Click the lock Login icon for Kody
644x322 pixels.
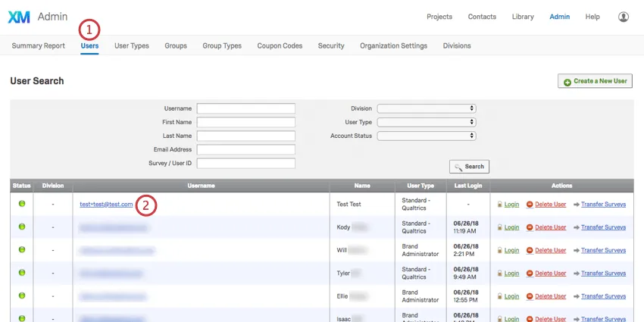500,227
